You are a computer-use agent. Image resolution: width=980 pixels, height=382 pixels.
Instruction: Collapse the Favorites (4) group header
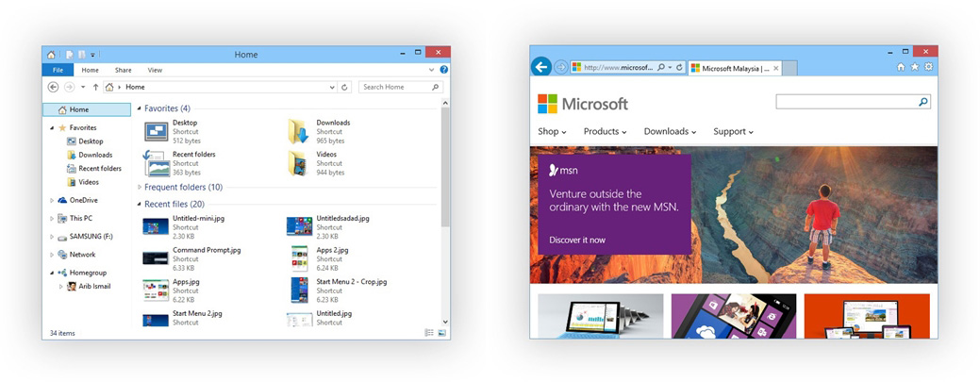point(140,108)
